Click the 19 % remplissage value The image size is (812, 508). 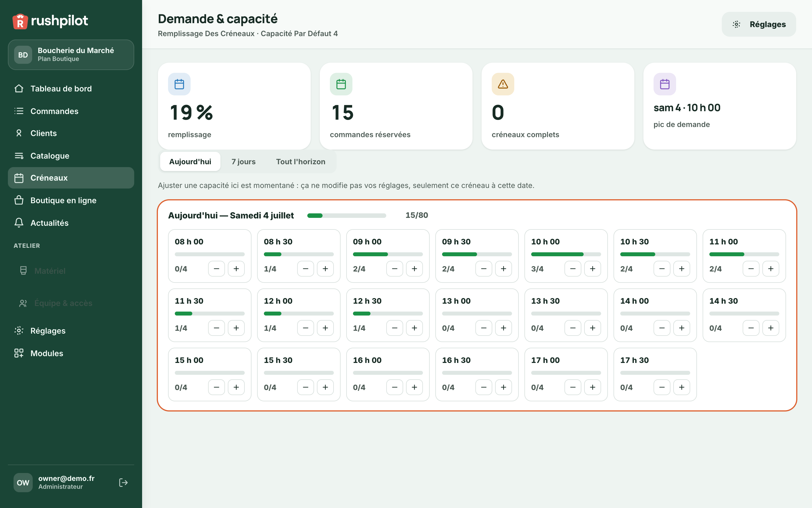[191, 113]
